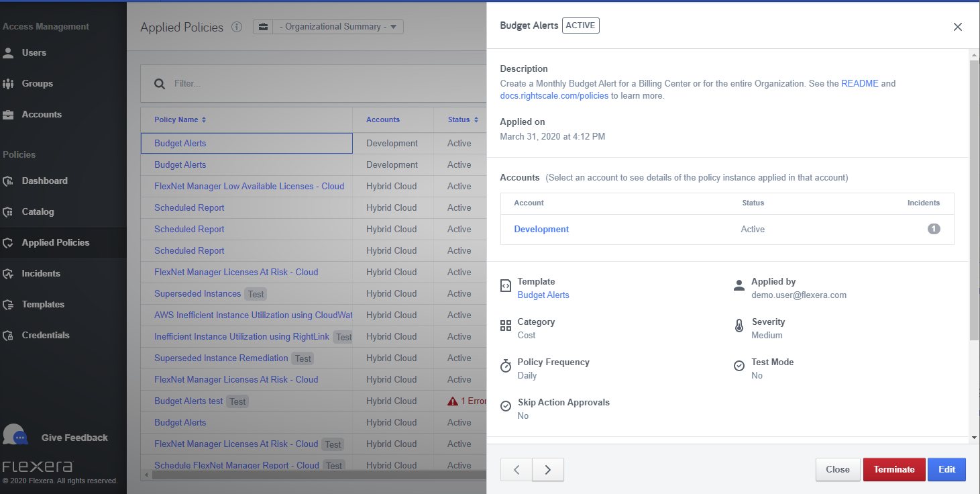Viewport: 980px width, 494px height.
Task: Click Give Feedback text
Action: click(74, 438)
